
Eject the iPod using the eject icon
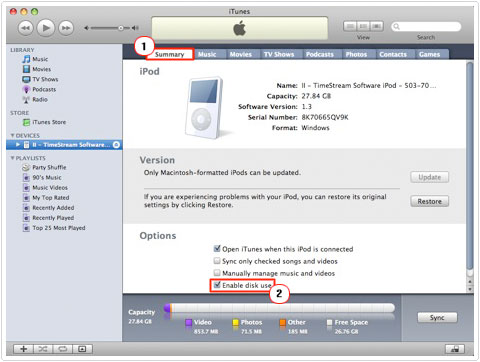click(116, 145)
